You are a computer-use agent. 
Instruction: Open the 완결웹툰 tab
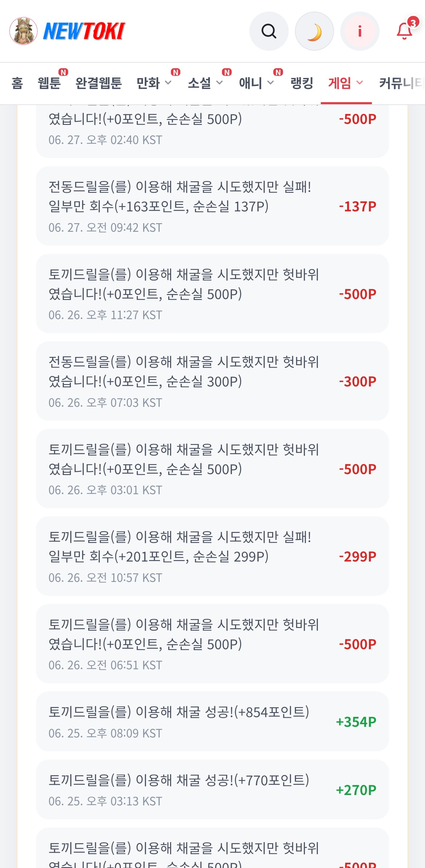tap(98, 83)
